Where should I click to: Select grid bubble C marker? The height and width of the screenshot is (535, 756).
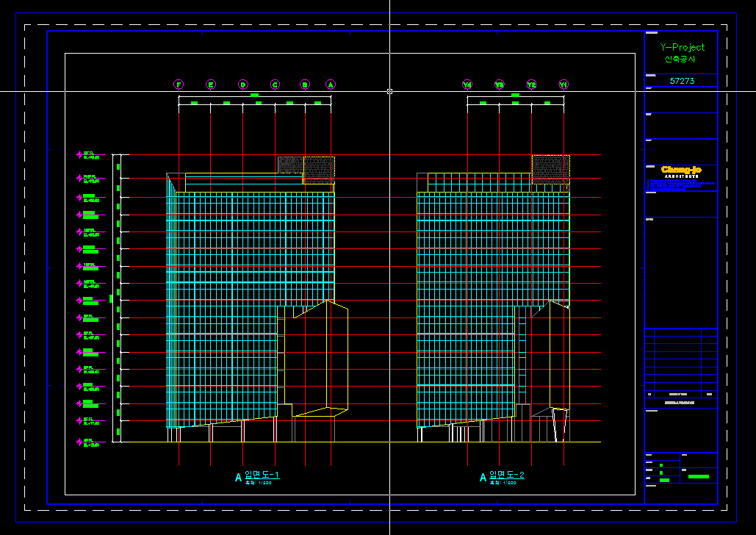click(275, 85)
